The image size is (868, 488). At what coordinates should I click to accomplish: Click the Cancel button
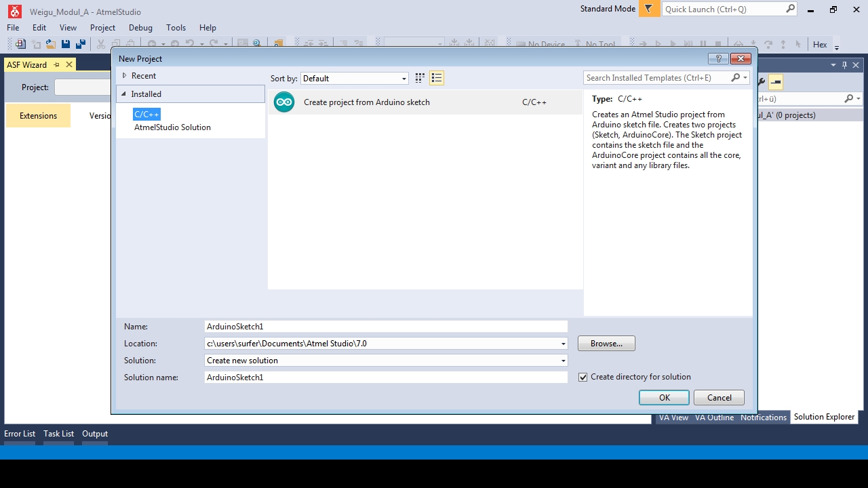tap(719, 398)
